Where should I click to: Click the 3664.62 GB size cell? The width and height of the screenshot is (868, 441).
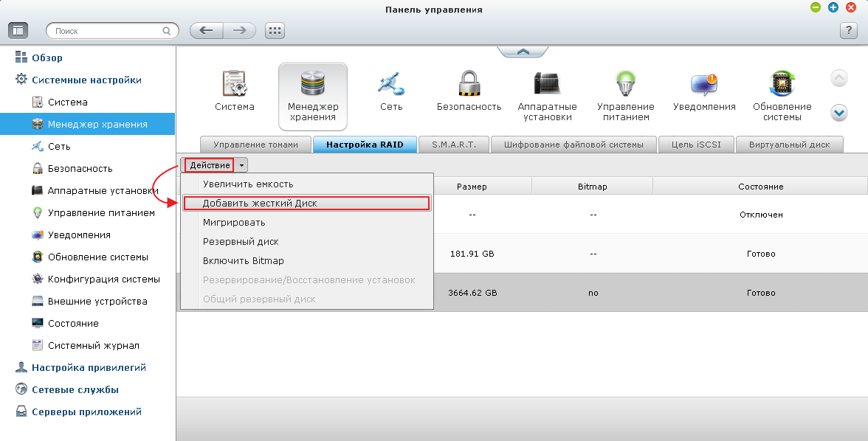click(x=472, y=293)
